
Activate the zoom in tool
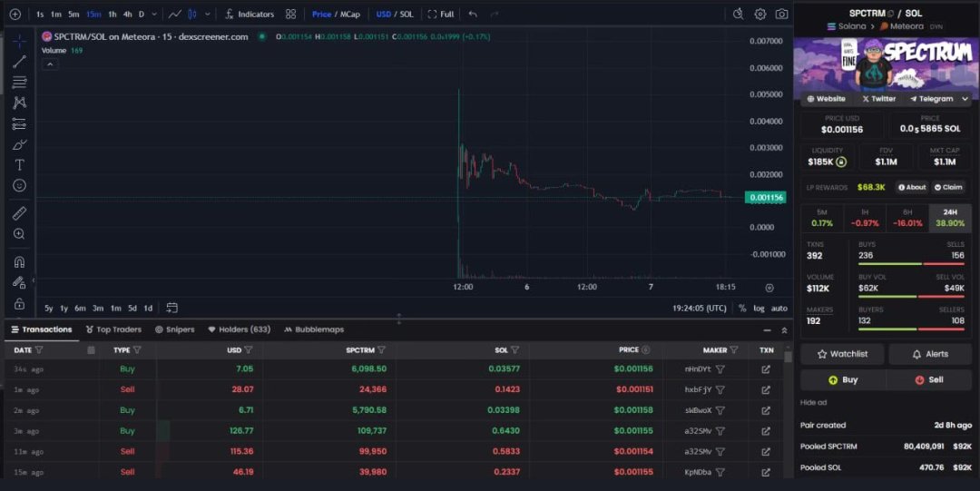[x=19, y=234]
